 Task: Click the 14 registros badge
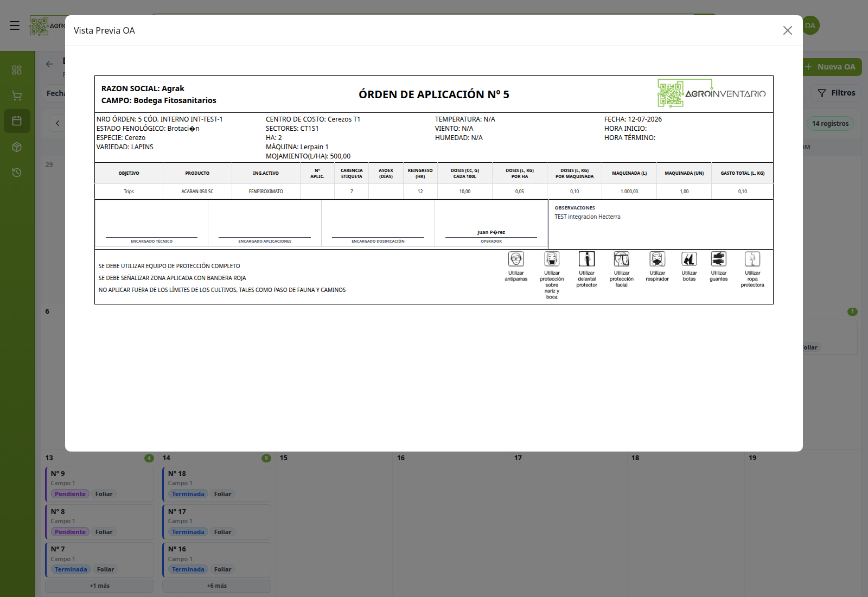[x=830, y=123]
